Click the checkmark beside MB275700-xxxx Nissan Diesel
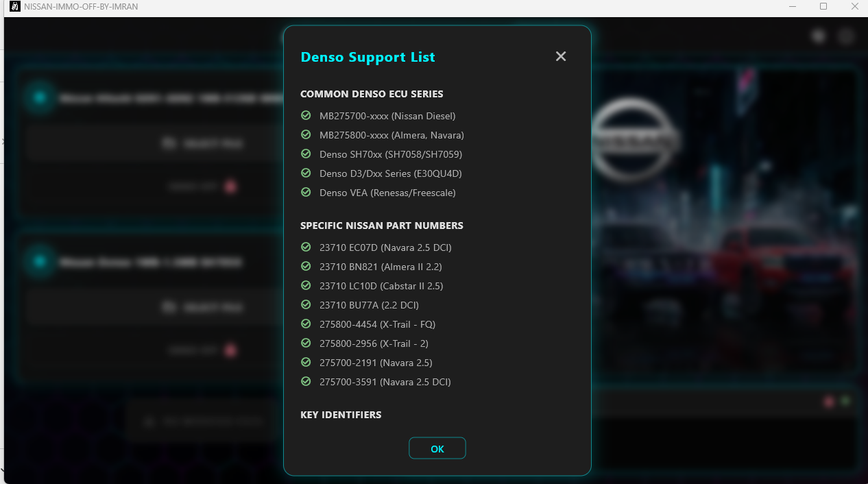The width and height of the screenshot is (868, 484). click(306, 115)
